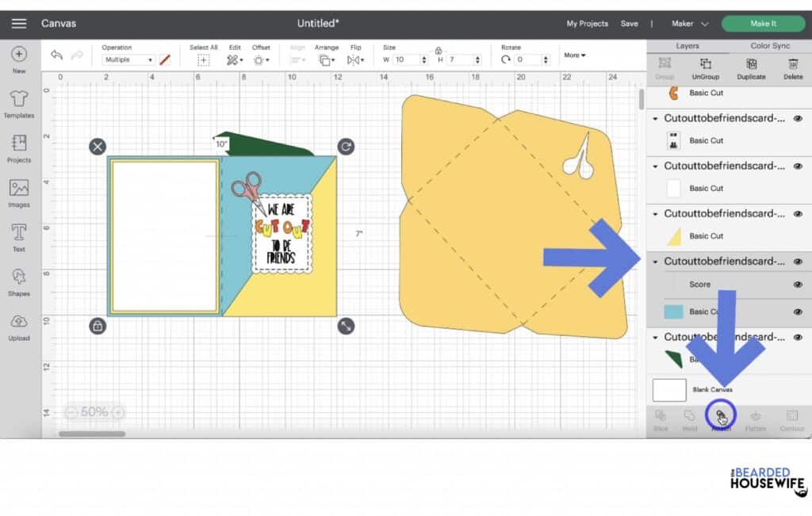Click the Make It button
The width and height of the screenshot is (812, 516).
(763, 24)
